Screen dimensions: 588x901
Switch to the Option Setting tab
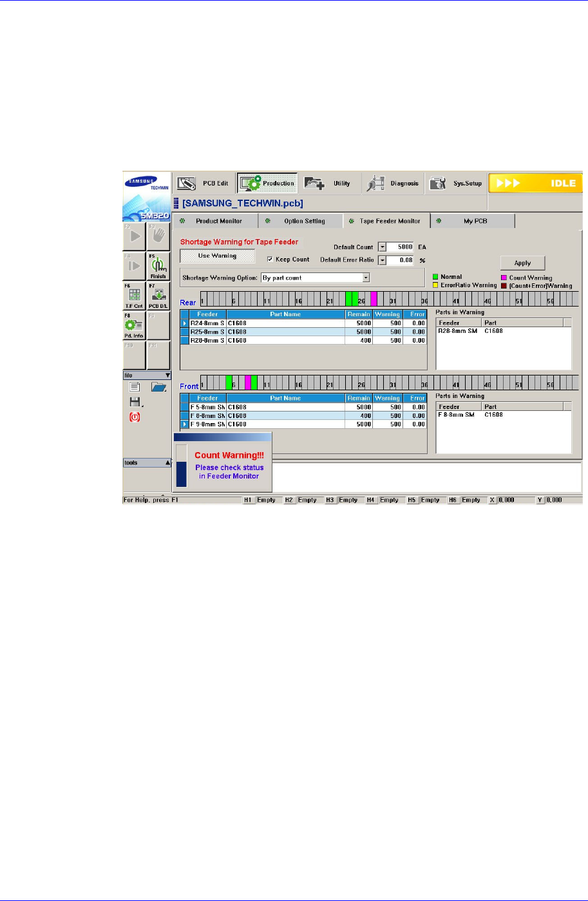point(301,221)
